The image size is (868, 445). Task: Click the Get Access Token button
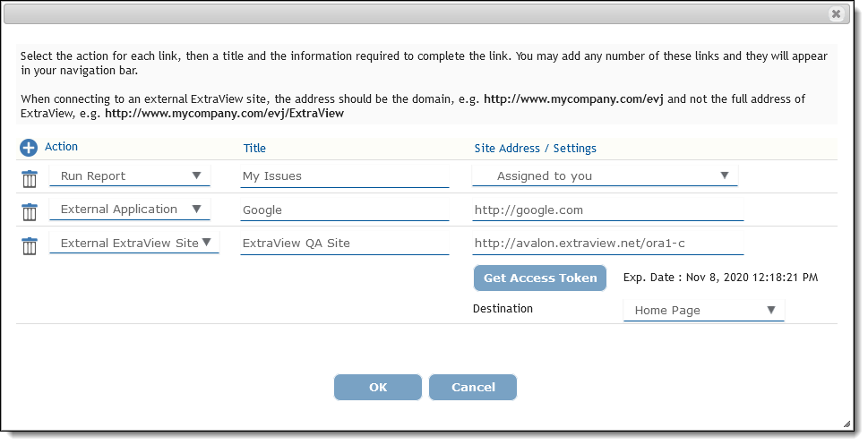[x=540, y=278]
